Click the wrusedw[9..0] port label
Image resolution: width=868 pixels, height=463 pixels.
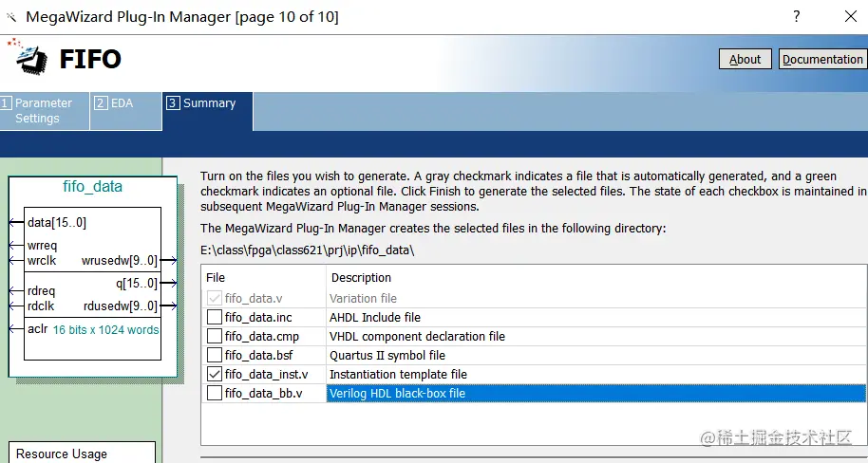(120, 261)
